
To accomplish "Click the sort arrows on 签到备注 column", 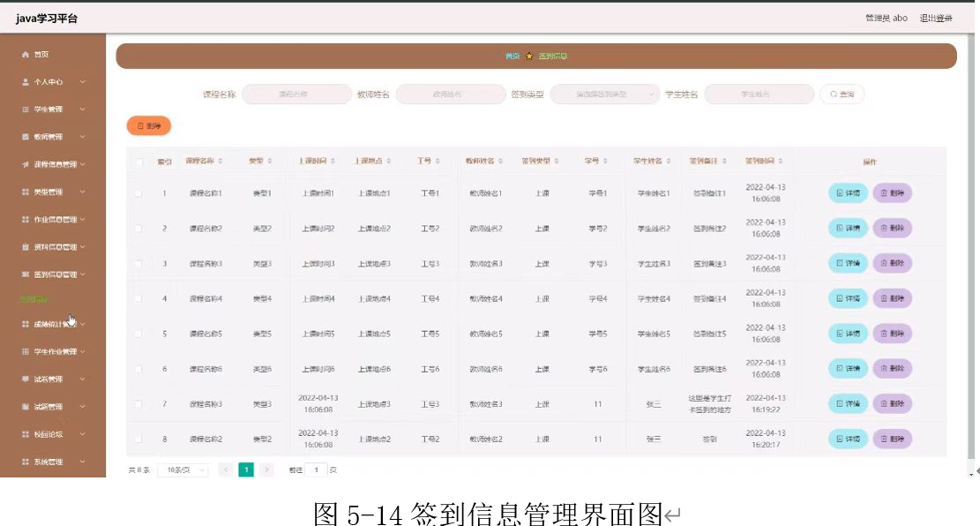I will 723,162.
